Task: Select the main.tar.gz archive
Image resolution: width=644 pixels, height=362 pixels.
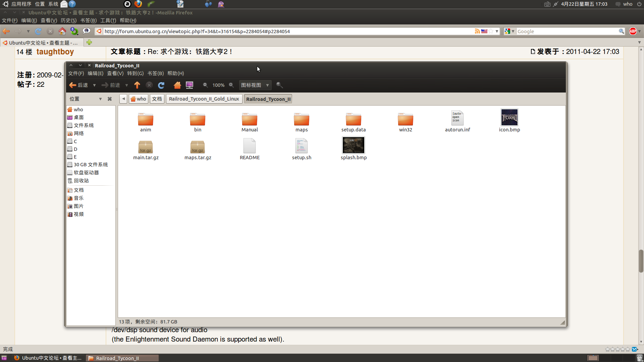Action: point(146,150)
